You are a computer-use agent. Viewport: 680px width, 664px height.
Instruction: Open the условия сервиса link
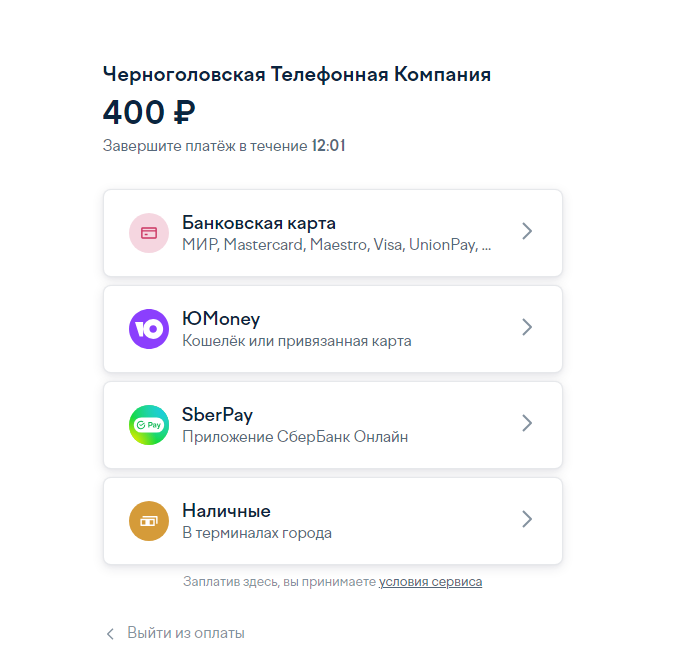pyautogui.click(x=430, y=582)
